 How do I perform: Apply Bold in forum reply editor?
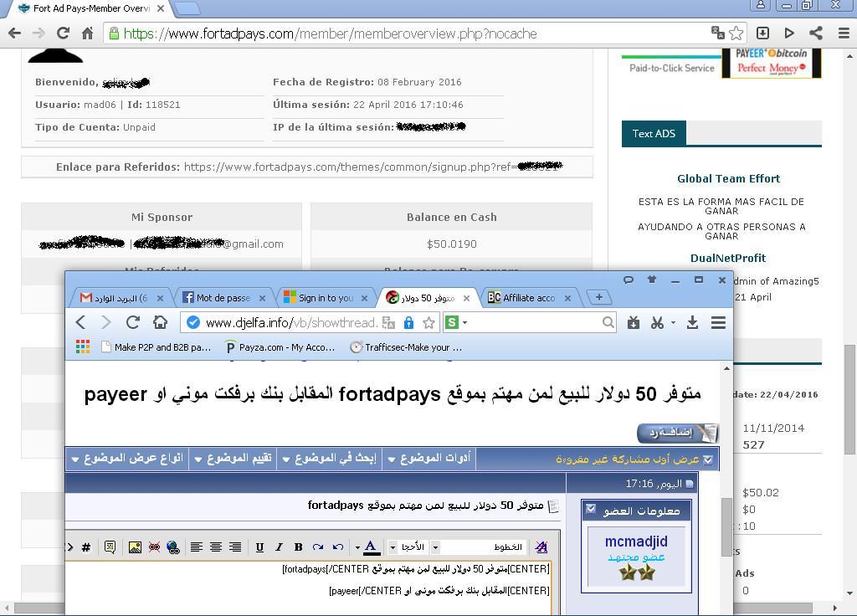(299, 547)
